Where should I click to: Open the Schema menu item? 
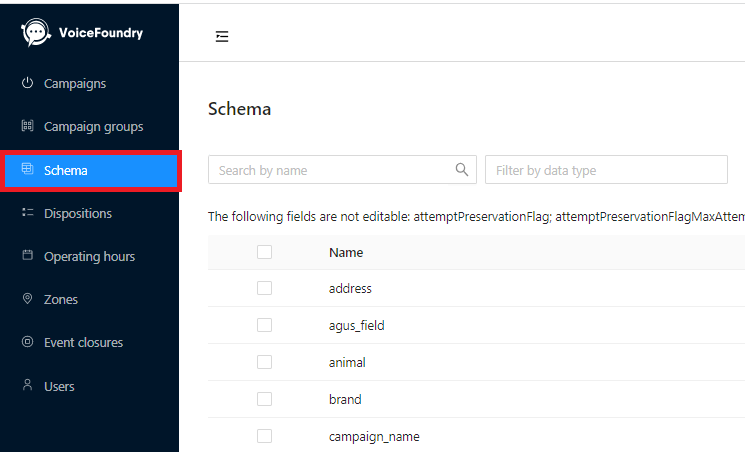click(x=90, y=171)
